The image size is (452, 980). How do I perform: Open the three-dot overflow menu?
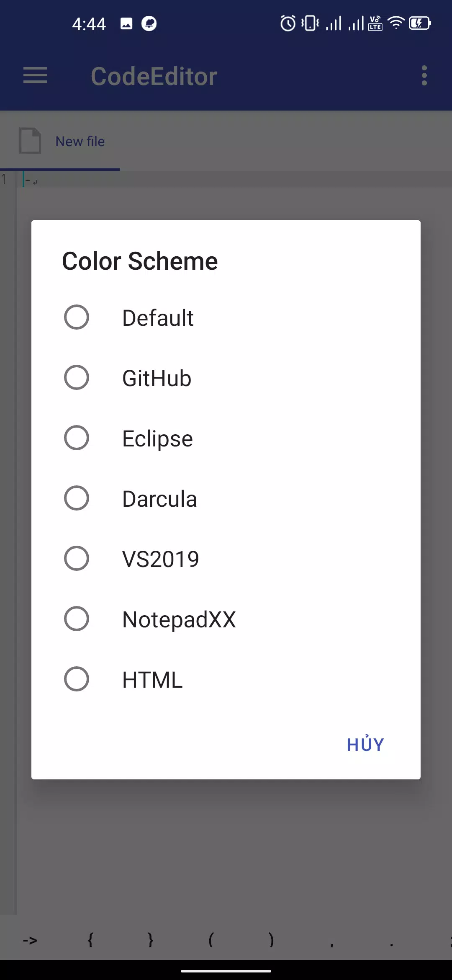click(x=424, y=75)
